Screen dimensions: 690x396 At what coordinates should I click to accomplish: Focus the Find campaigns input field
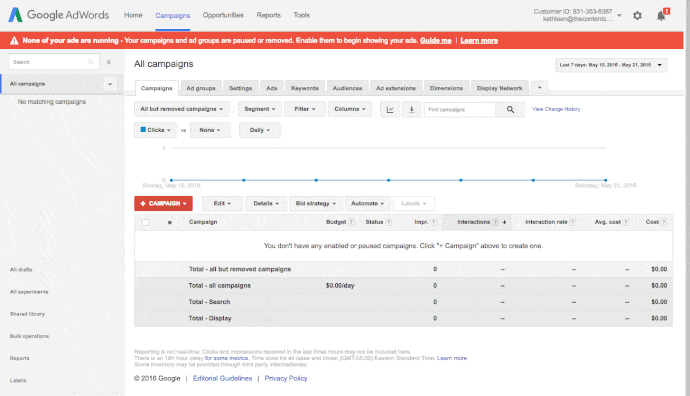coord(459,110)
